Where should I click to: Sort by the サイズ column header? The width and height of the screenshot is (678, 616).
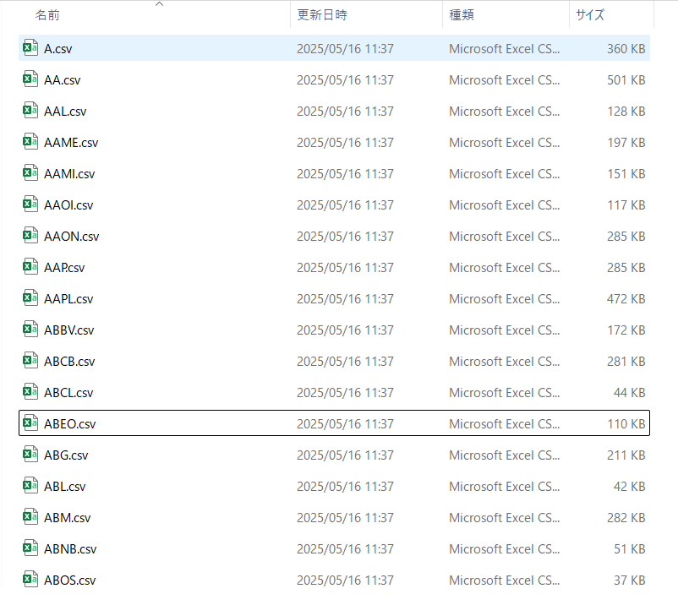[x=590, y=15]
